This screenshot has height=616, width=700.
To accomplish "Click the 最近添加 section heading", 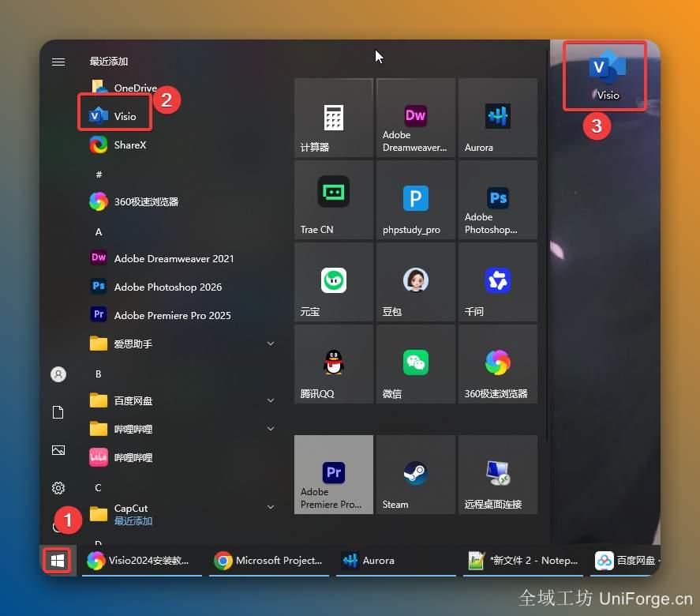I will pyautogui.click(x=109, y=61).
